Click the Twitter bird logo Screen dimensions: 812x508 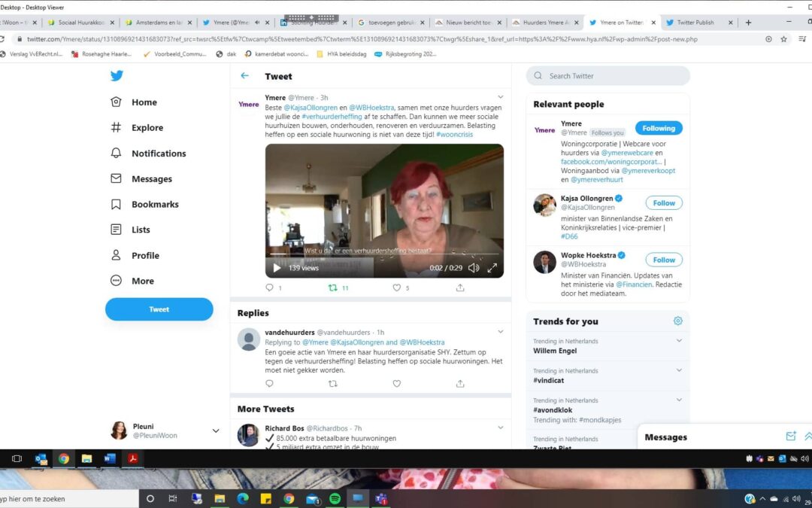coord(117,76)
